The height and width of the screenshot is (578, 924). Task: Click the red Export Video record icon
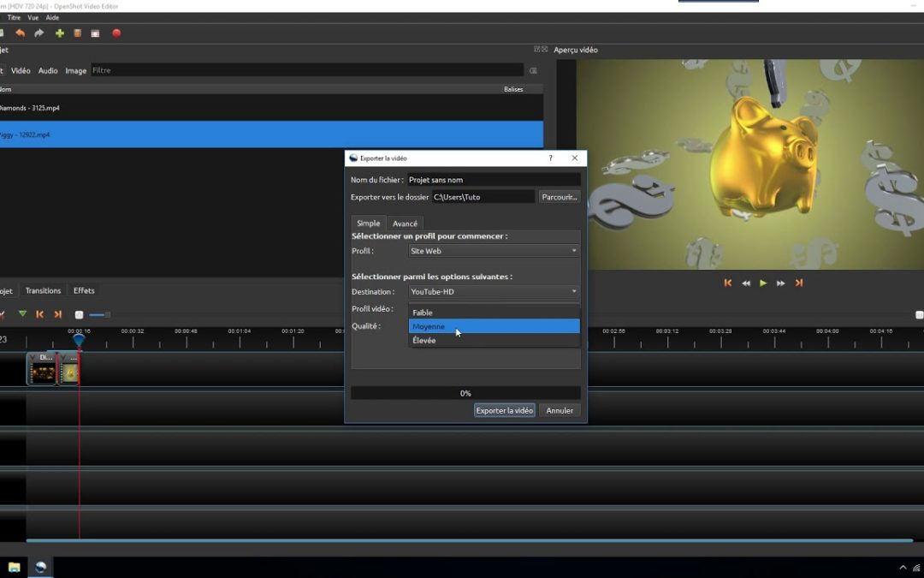(116, 33)
